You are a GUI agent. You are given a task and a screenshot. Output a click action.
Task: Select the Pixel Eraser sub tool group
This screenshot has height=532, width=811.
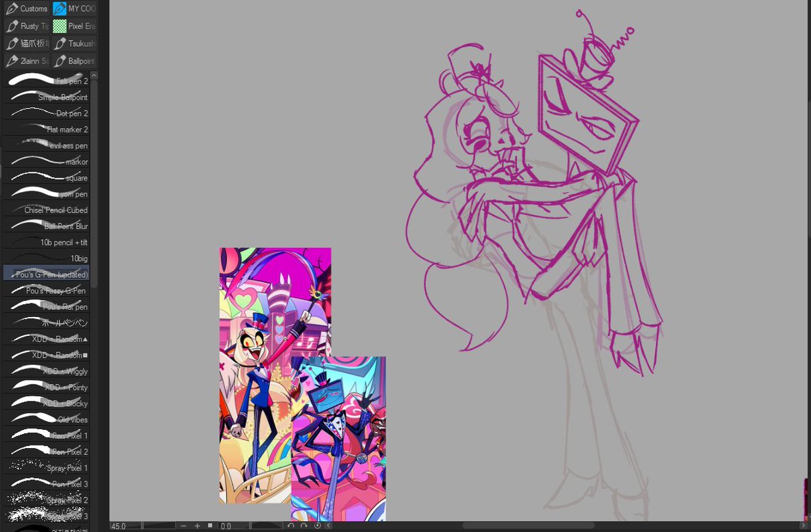[x=75, y=26]
